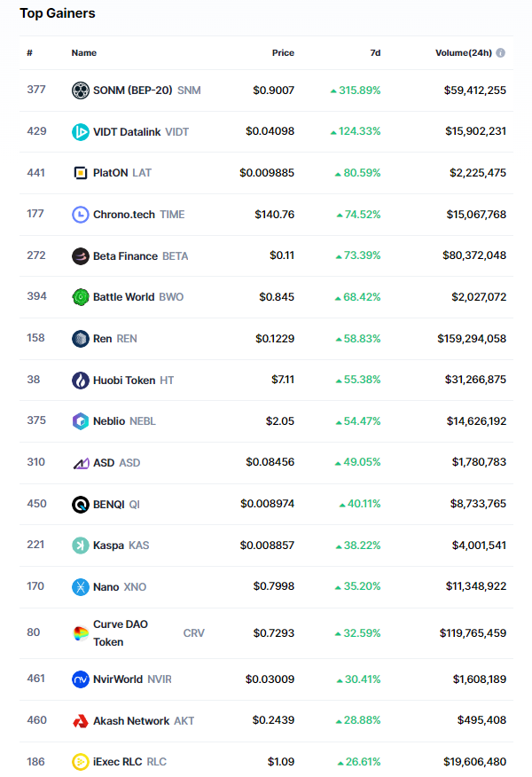This screenshot has height=777, width=532.
Task: Sort table by 7d column header
Action: coord(375,53)
